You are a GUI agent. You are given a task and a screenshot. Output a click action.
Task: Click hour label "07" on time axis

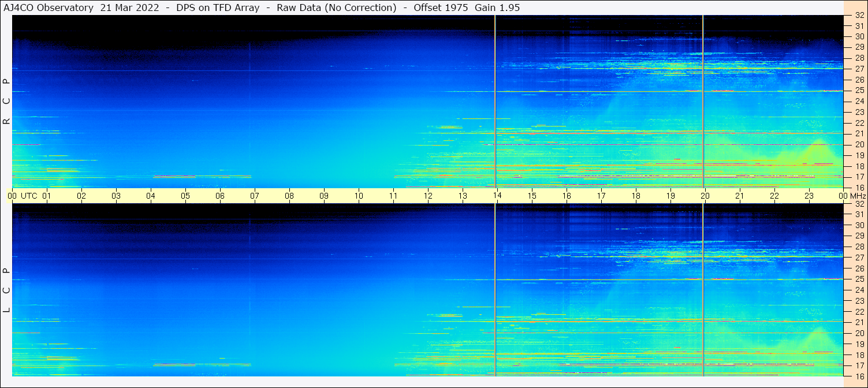tap(255, 196)
